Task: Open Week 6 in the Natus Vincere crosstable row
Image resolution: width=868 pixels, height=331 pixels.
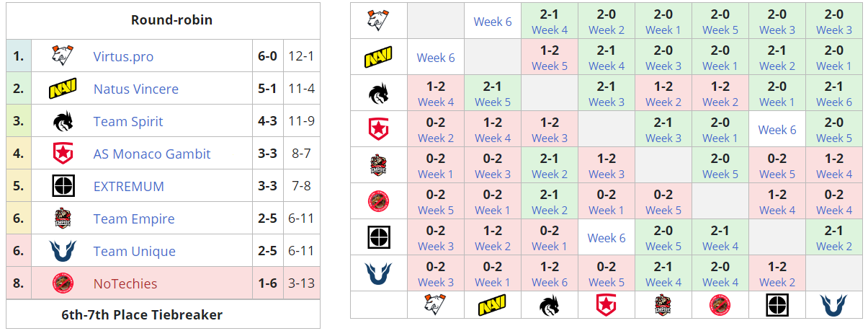Action: 436,58
